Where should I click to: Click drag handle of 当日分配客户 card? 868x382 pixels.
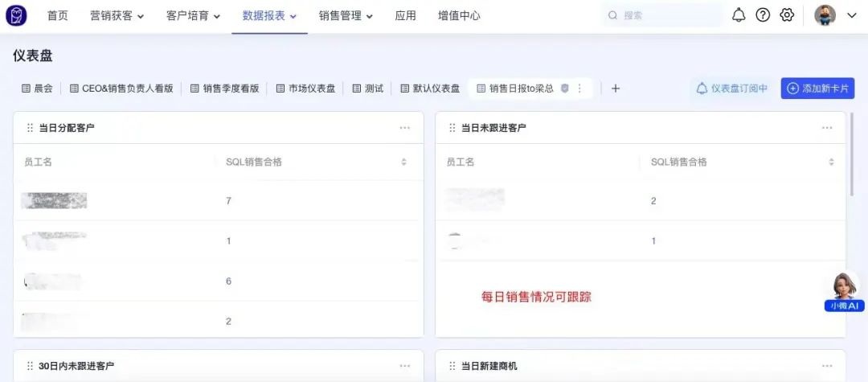(x=30, y=128)
